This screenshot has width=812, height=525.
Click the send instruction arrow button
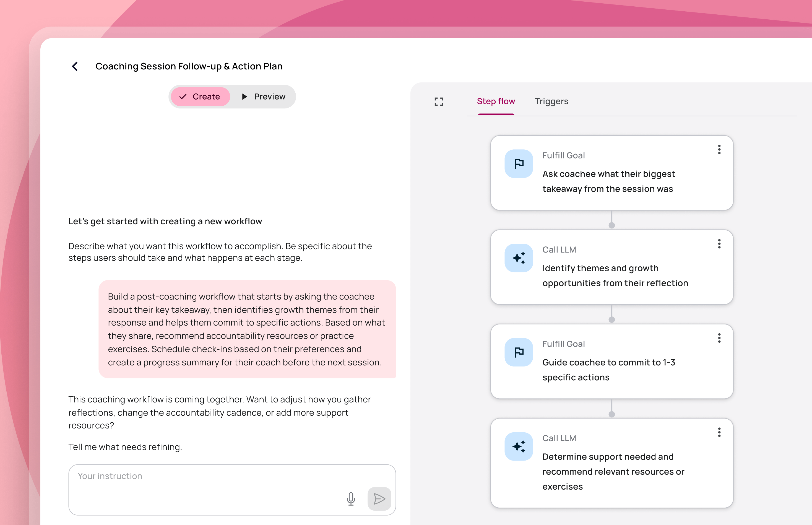[x=379, y=499]
